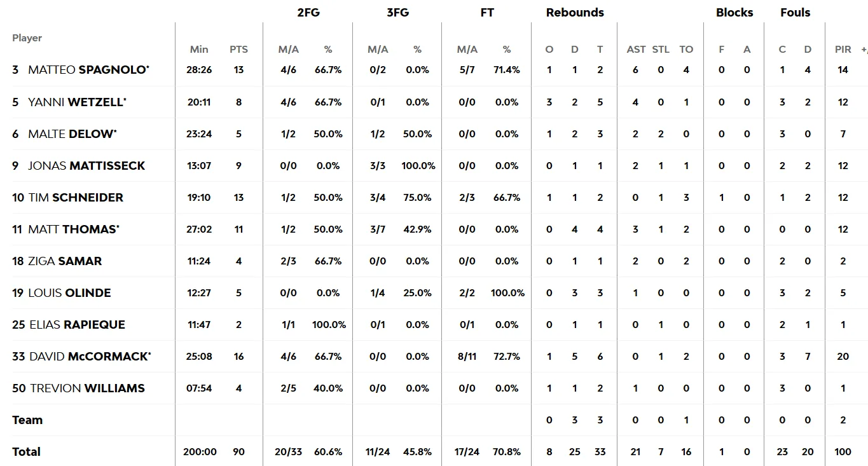This screenshot has height=466, width=868.
Task: Click the Total row label
Action: click(x=26, y=451)
